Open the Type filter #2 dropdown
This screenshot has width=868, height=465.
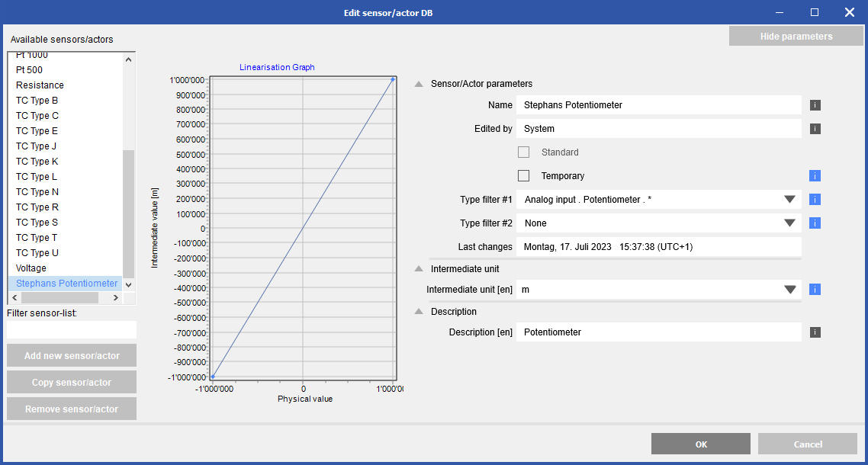point(790,223)
